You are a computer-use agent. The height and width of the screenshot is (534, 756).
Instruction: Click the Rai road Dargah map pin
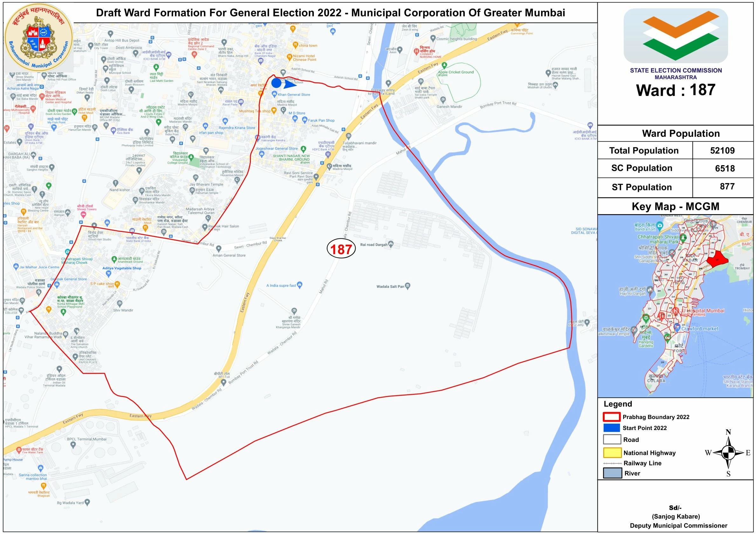pyautogui.click(x=391, y=244)
